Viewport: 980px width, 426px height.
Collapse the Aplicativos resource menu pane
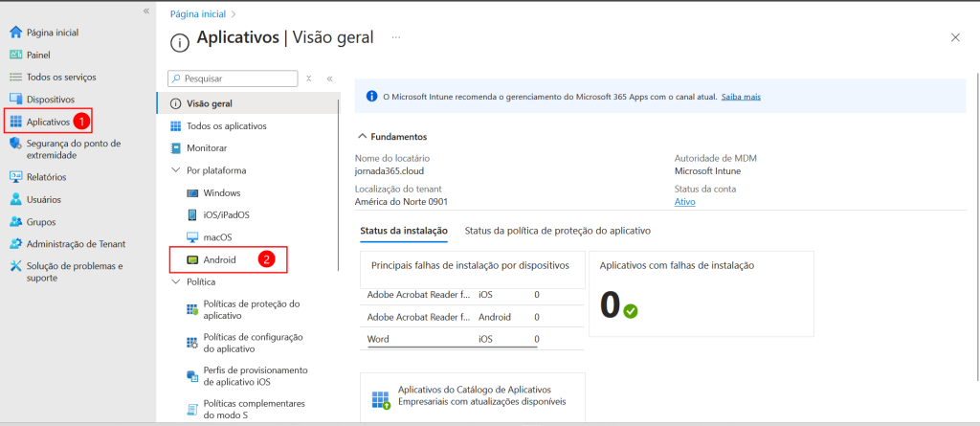pyautogui.click(x=329, y=78)
